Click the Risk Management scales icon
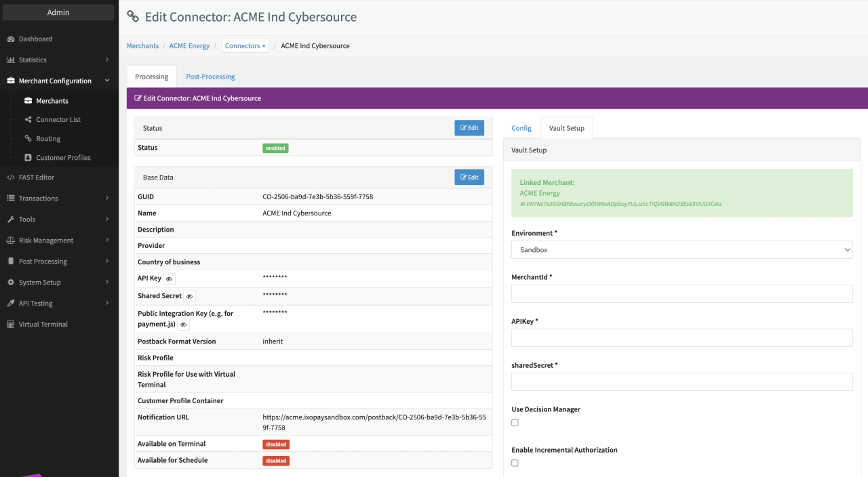 (11, 241)
